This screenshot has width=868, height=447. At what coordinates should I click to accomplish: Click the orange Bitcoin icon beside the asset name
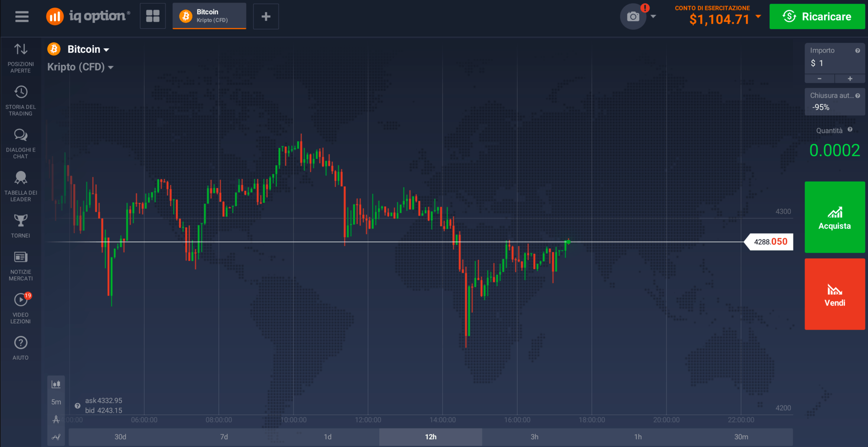(54, 49)
